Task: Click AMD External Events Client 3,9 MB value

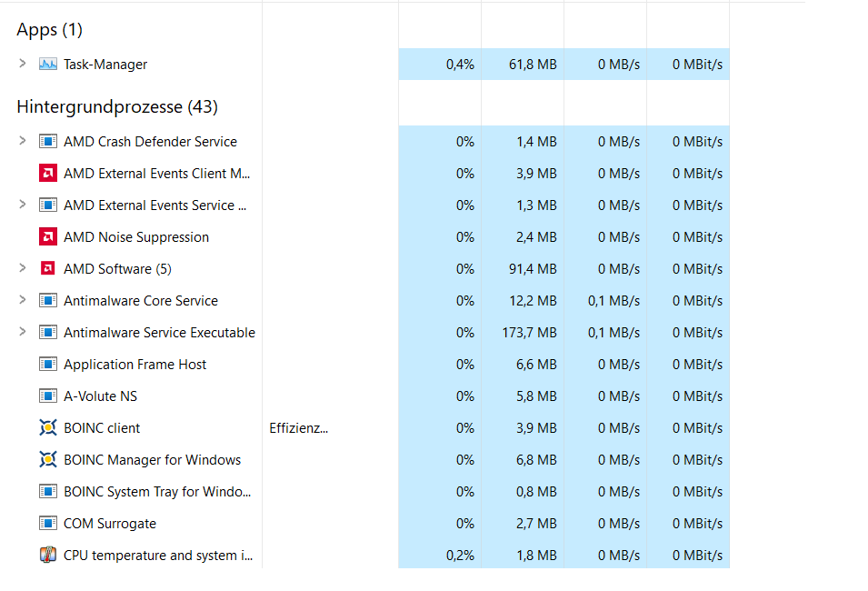Action: point(536,174)
